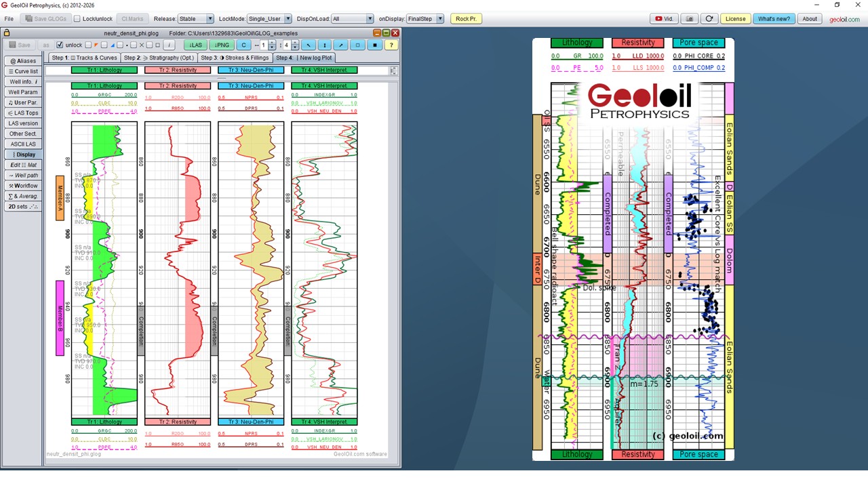Click the up-left arrow button
The height and width of the screenshot is (488, 868).
coord(308,45)
